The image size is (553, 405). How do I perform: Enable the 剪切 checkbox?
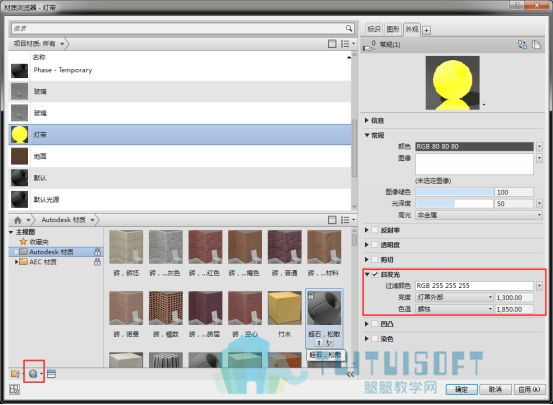375,260
